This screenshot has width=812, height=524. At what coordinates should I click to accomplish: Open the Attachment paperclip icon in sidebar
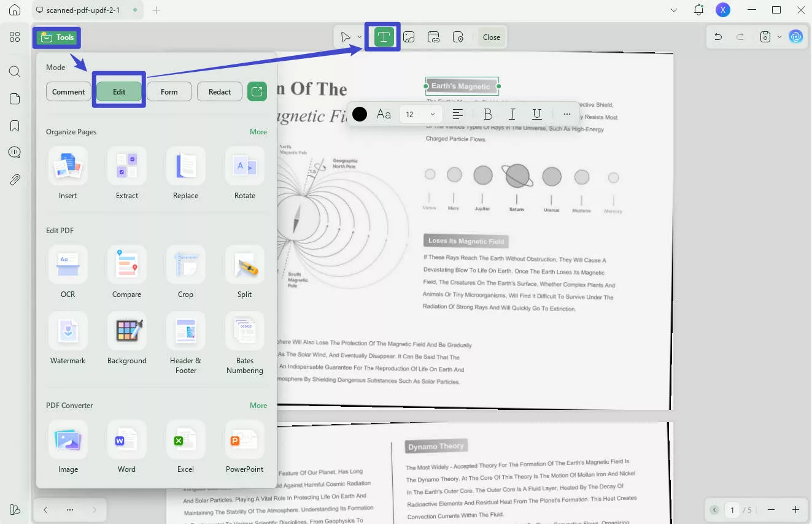pos(15,180)
